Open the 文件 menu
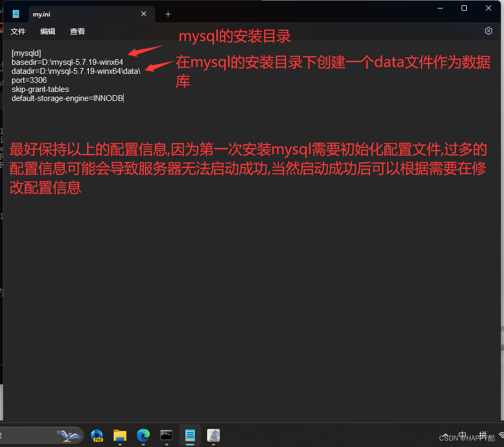The width and height of the screenshot is (504, 447). click(x=18, y=31)
